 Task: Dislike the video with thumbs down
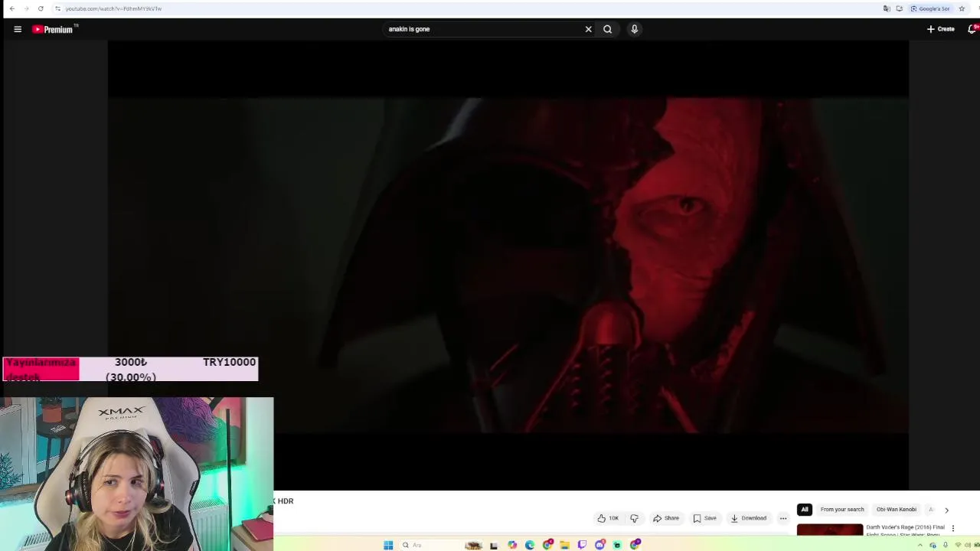coord(634,518)
